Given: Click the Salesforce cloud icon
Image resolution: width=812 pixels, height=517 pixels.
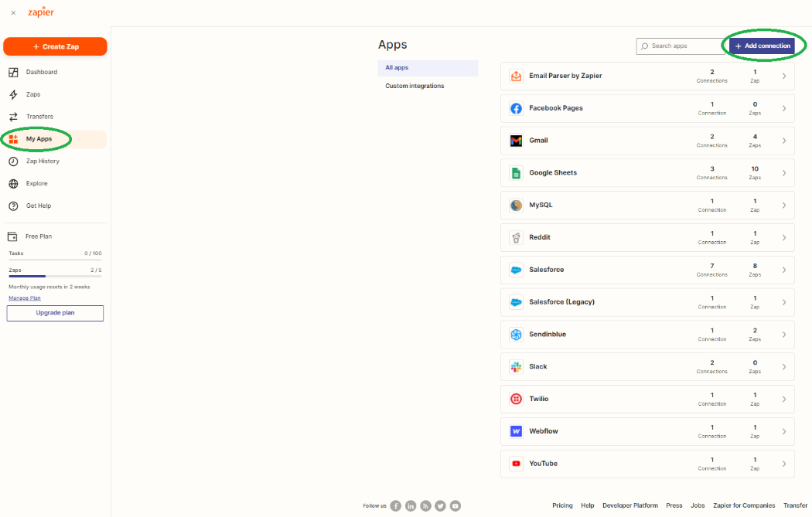Looking at the screenshot, I should [516, 270].
